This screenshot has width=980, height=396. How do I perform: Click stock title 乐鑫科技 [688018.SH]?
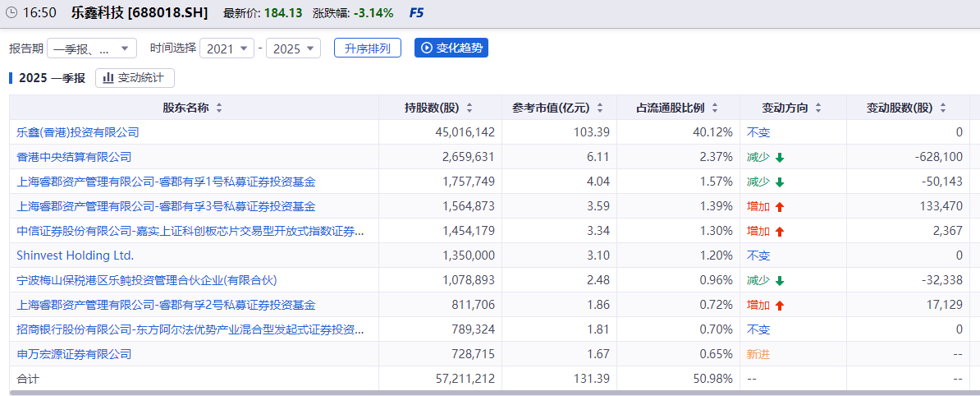140,12
